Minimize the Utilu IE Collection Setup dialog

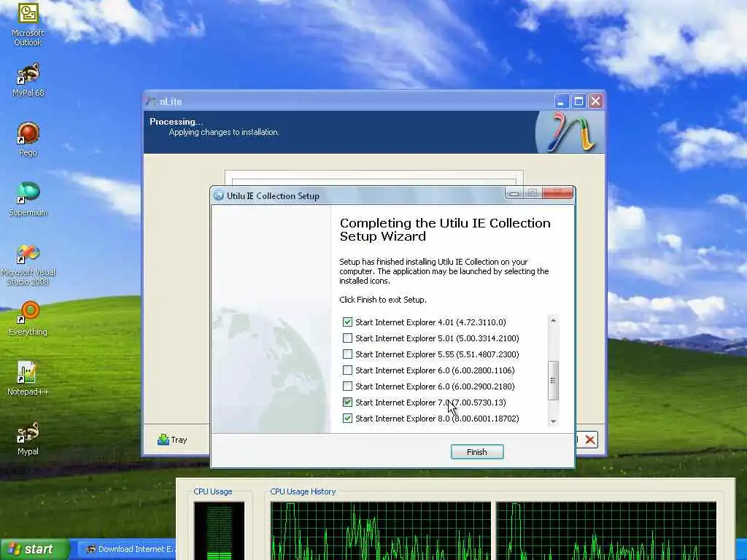click(x=514, y=192)
